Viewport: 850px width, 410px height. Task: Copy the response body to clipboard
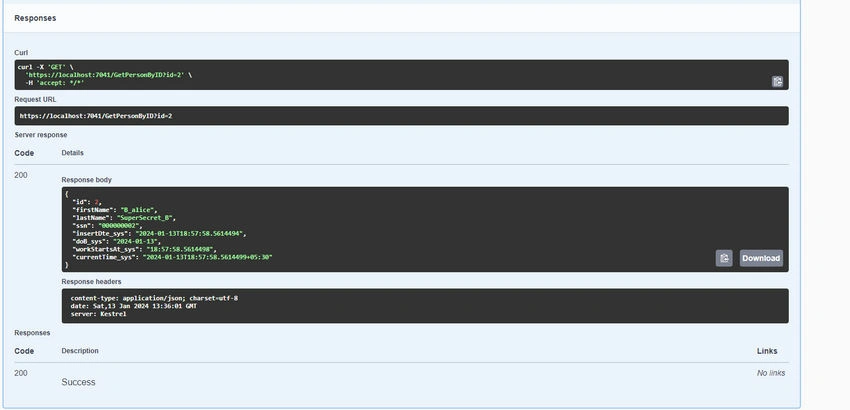pyautogui.click(x=724, y=258)
